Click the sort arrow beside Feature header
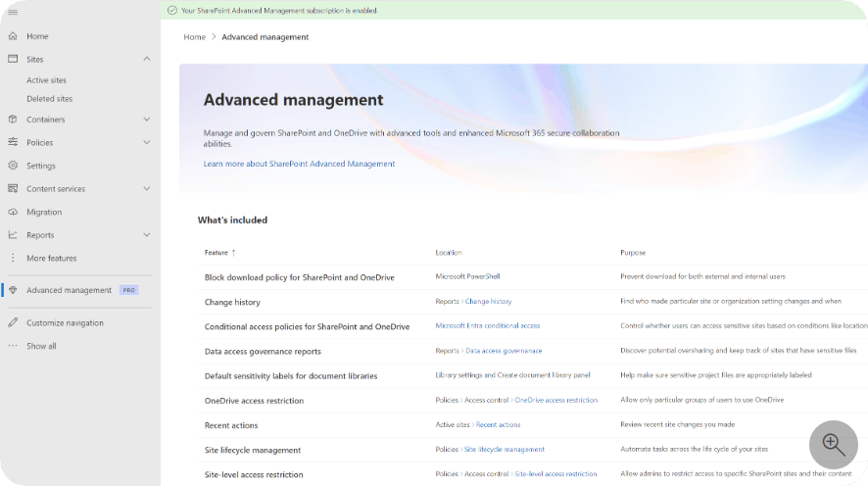Viewport: 868px width, 486px height. click(x=233, y=253)
